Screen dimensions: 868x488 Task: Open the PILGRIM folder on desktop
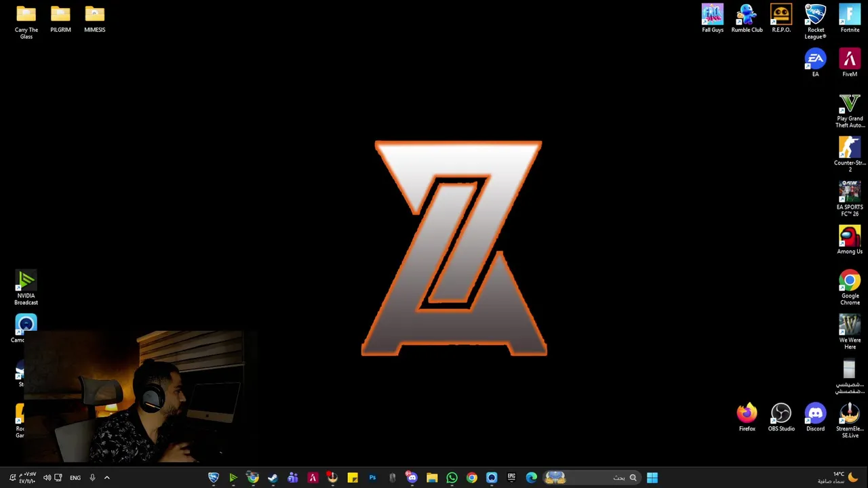tap(60, 19)
